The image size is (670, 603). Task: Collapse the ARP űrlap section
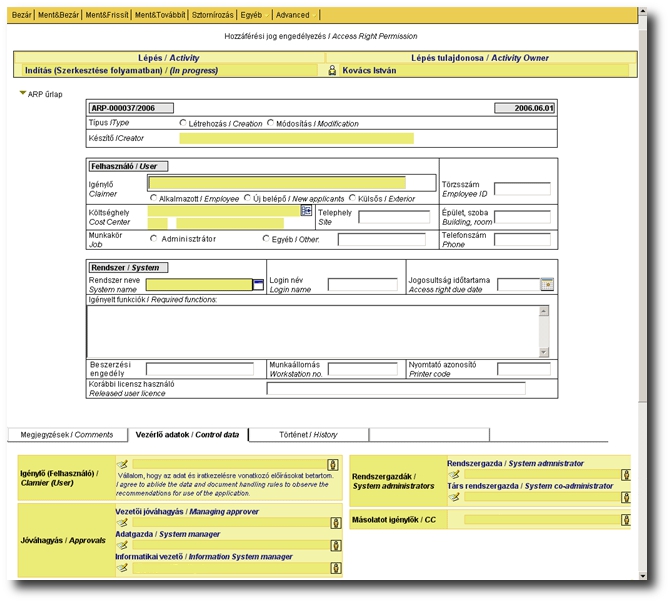[23, 93]
